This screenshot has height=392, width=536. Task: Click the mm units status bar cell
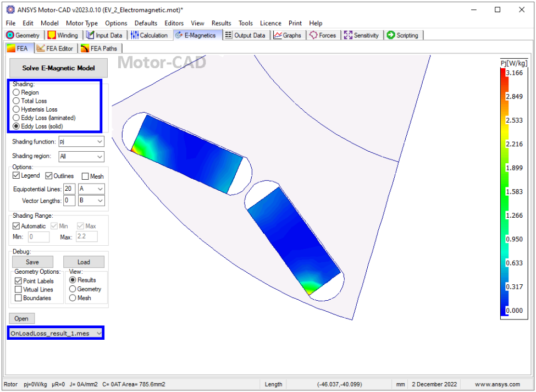400,384
